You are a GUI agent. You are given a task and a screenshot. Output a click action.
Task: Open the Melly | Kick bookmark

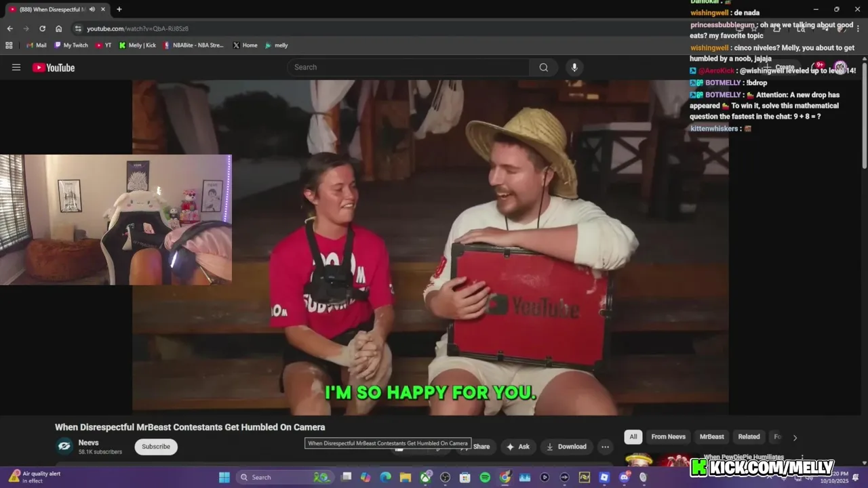(138, 45)
